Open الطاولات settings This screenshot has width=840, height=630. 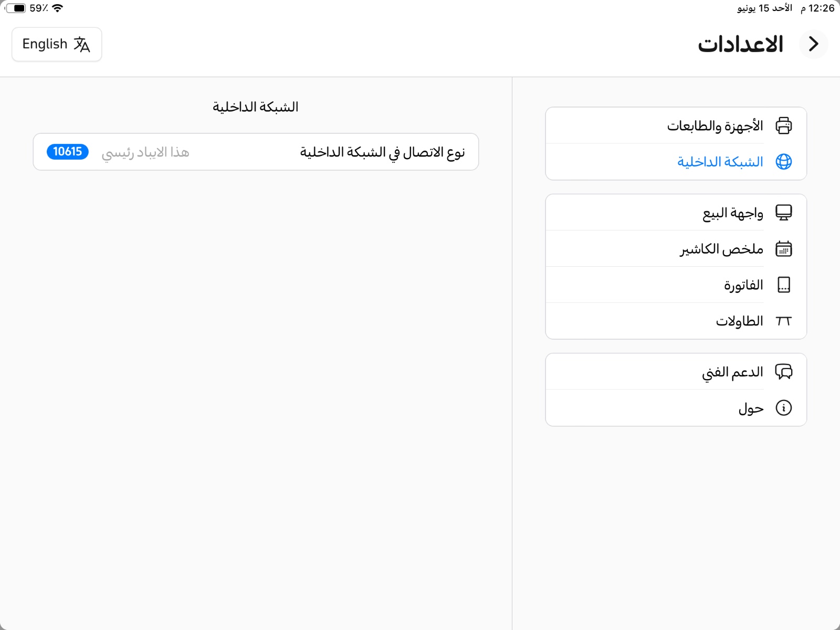[676, 321]
